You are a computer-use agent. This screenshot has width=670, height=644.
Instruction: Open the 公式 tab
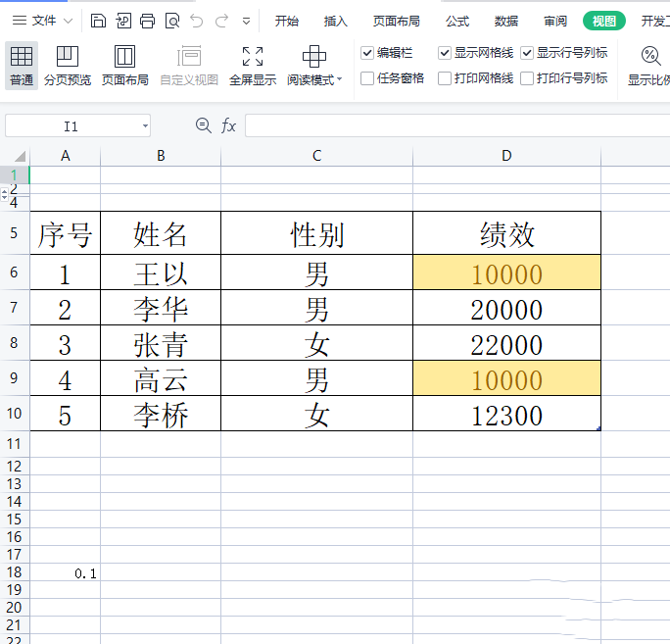click(x=457, y=21)
